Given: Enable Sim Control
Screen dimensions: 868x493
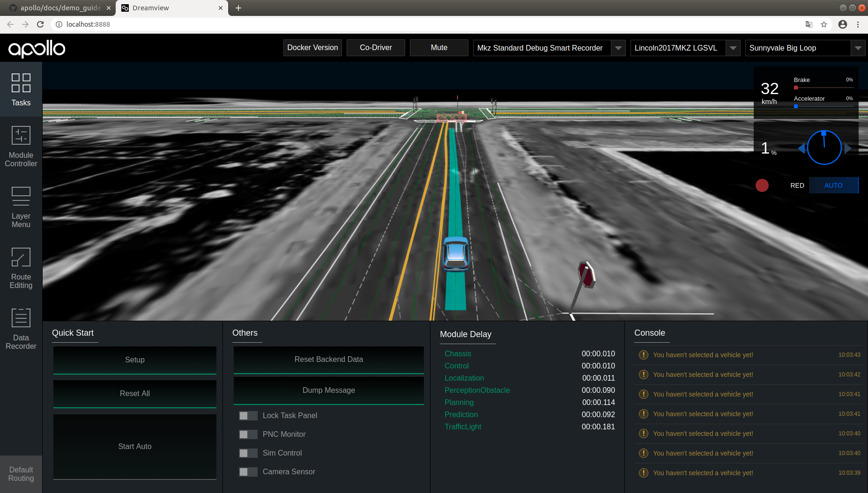Looking at the screenshot, I should 248,453.
